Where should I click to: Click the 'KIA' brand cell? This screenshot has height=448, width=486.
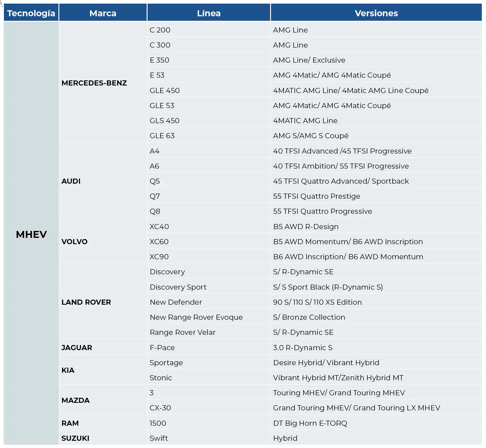103,370
